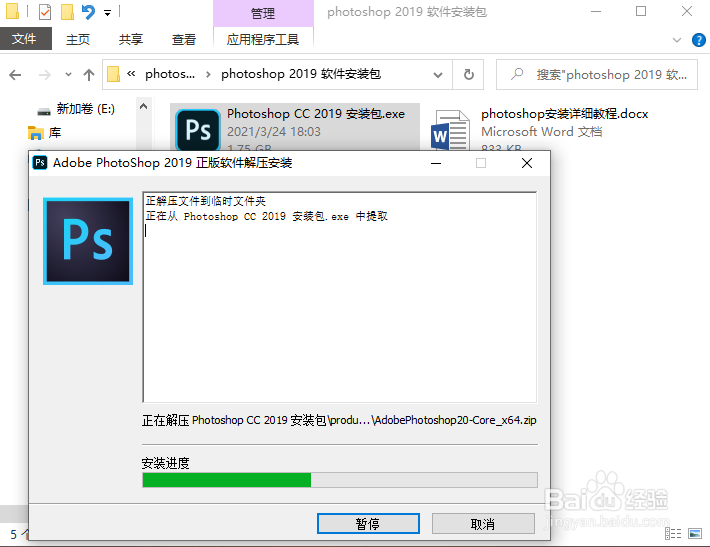The width and height of the screenshot is (710, 547).
Task: Expand the breadcrumb arrow after photos...
Action: [208, 74]
